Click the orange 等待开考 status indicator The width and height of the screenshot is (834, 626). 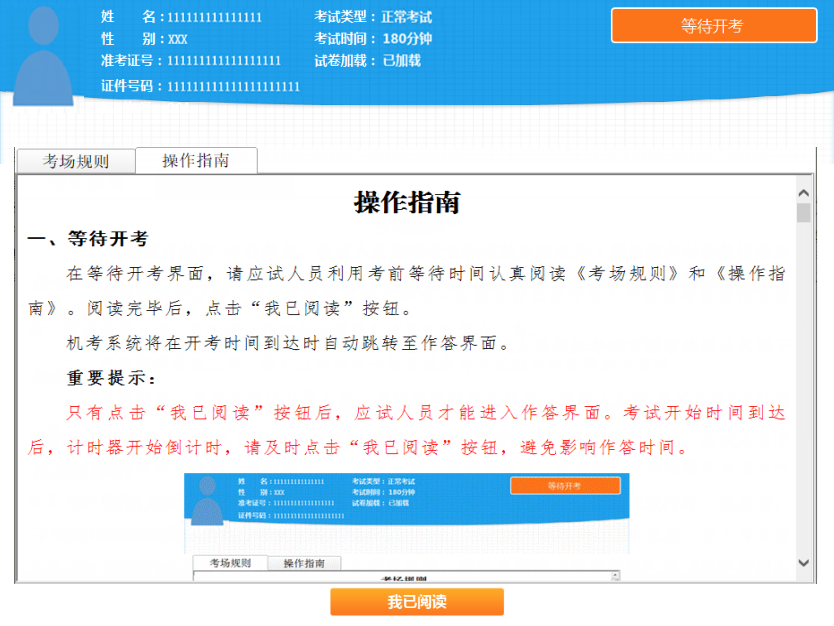point(713,25)
